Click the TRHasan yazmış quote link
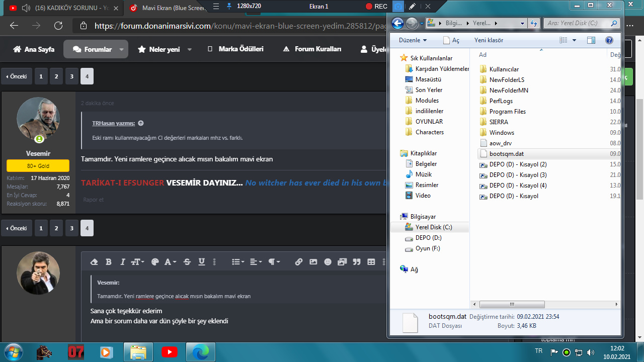This screenshot has height=362, width=644. tap(113, 123)
